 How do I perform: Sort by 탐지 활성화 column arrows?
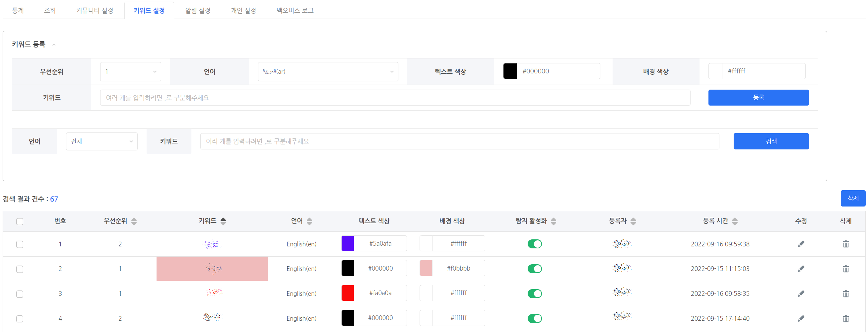[553, 221]
